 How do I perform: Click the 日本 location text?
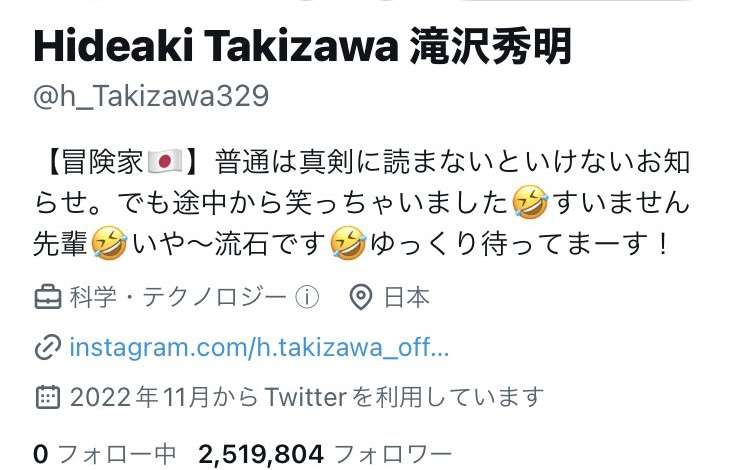point(407,297)
